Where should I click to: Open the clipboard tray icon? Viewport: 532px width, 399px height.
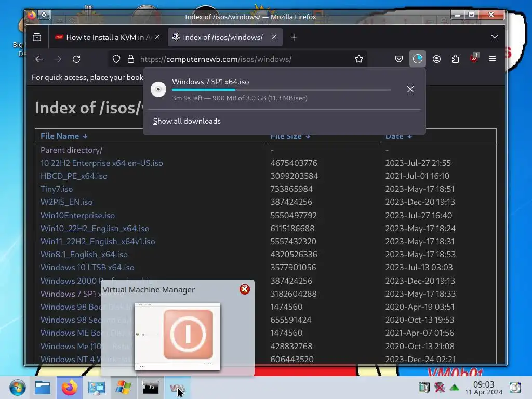point(424,387)
